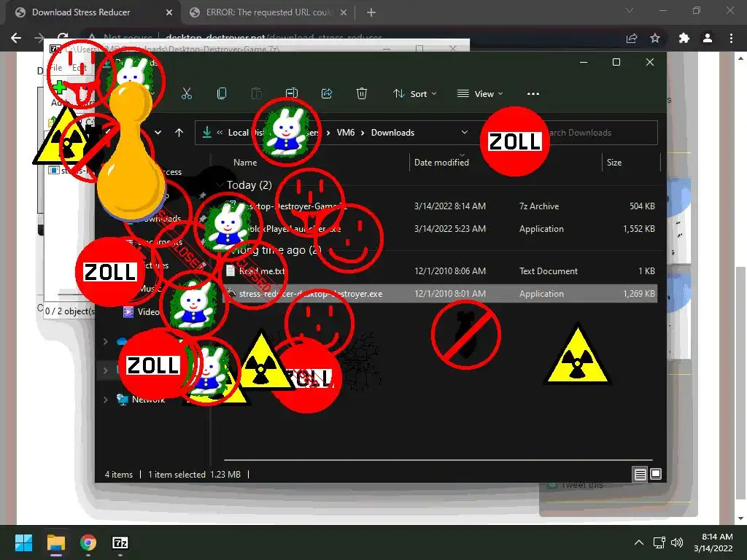The width and height of the screenshot is (747, 560).
Task: Expand the OneDrive tree chevron
Action: click(x=106, y=341)
